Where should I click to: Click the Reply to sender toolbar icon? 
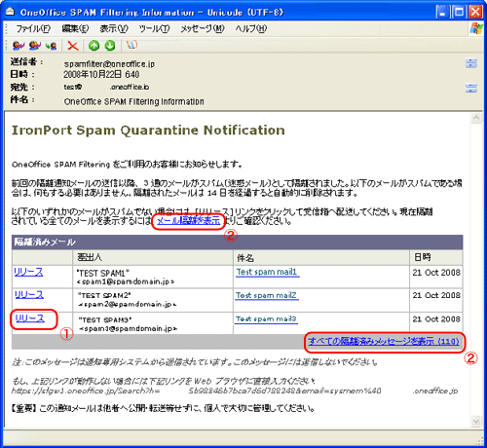[19, 46]
